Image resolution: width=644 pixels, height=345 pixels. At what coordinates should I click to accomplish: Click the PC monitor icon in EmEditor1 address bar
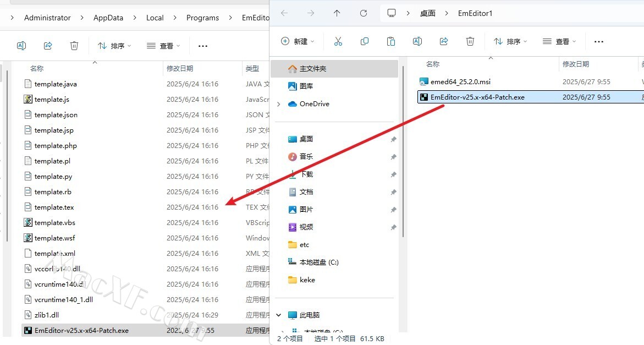pos(392,13)
